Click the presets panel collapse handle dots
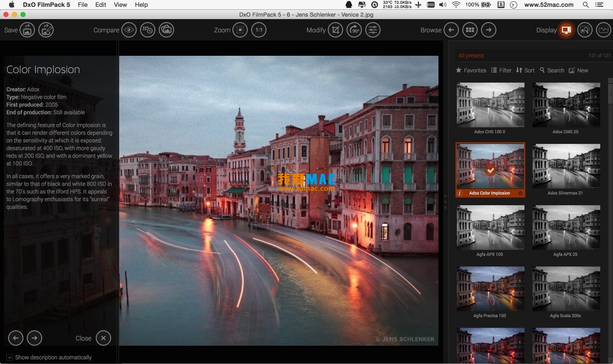Viewport: 613px width, 364px height. [x=446, y=202]
